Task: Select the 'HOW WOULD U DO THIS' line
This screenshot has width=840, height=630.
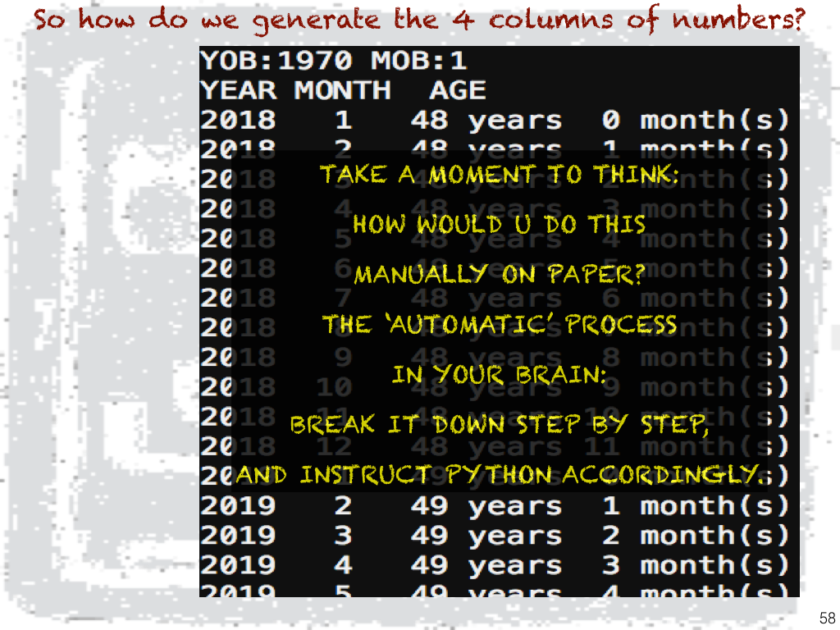Action: coord(499,224)
